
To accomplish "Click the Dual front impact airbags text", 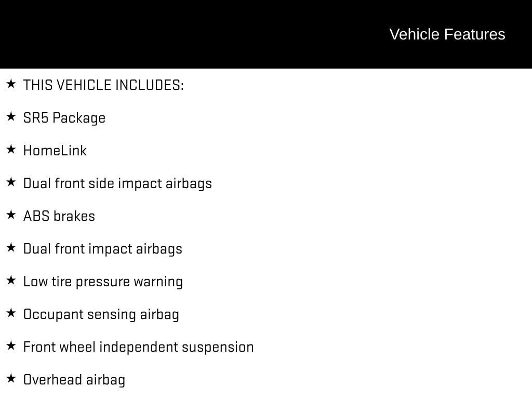I will (103, 249).
